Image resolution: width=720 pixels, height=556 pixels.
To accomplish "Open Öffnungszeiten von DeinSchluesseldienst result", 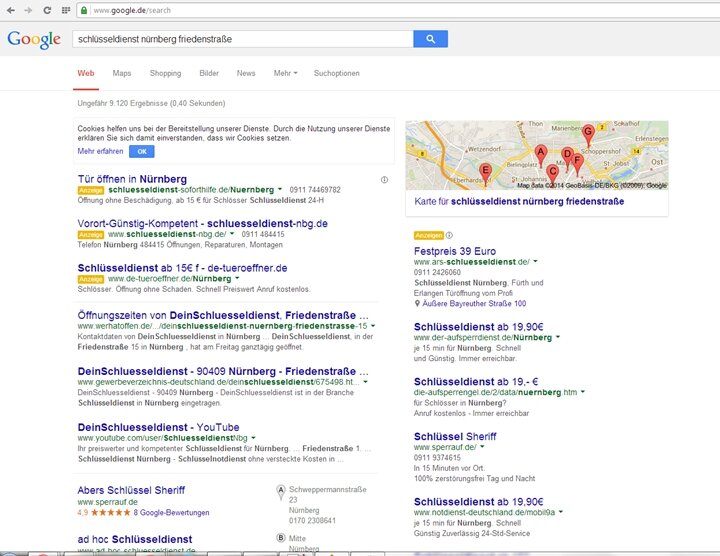I will click(223, 315).
